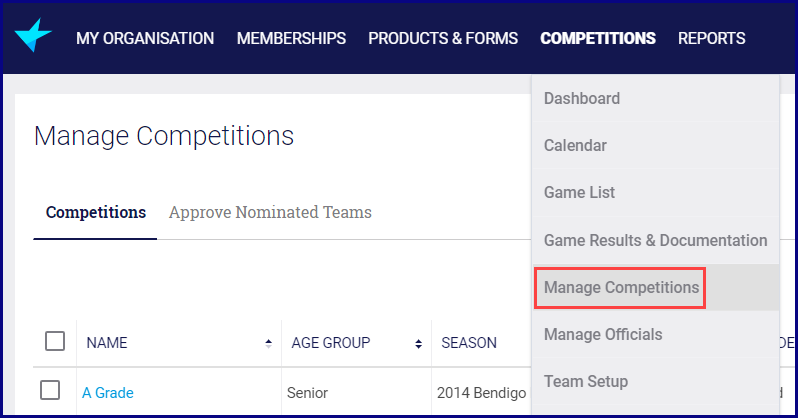Viewport: 798px width, 418px height.
Task: Open Manage Officials from menu
Action: click(x=603, y=334)
